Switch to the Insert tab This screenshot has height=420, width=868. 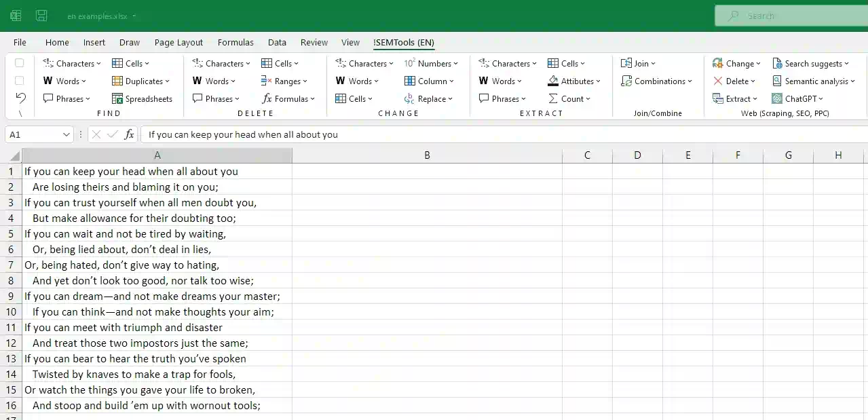(94, 42)
